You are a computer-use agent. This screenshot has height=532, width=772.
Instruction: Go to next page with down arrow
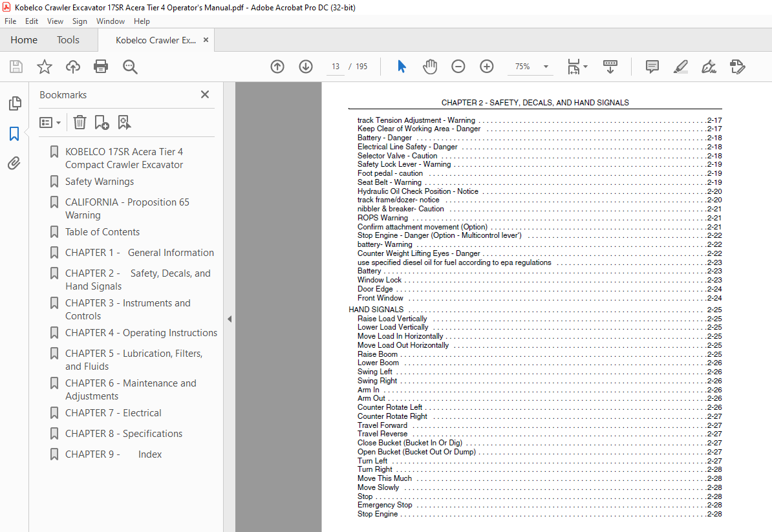[306, 67]
